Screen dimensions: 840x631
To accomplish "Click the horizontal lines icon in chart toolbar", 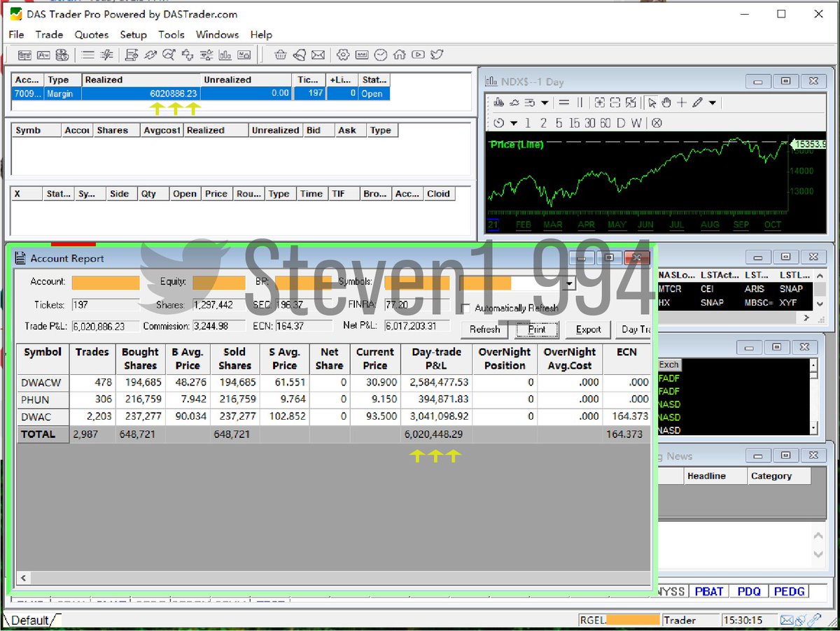I will click(563, 103).
